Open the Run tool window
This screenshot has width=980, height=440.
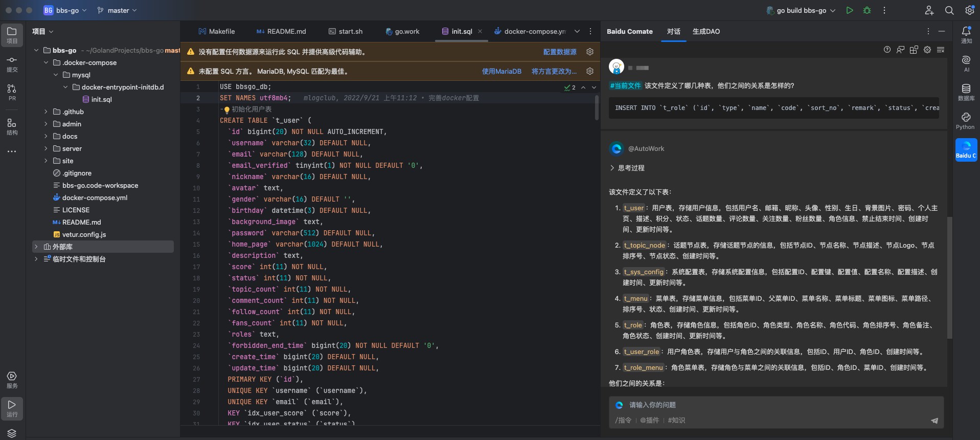tap(12, 408)
